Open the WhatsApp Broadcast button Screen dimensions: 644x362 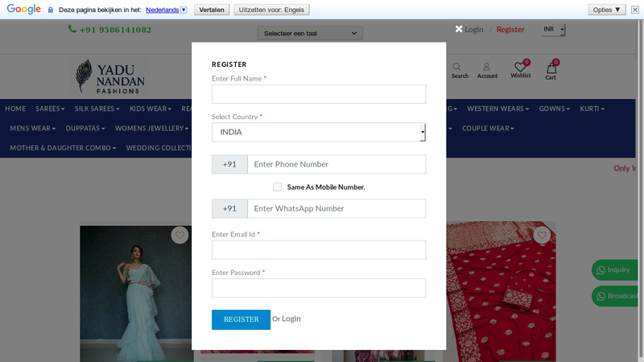coord(614,296)
